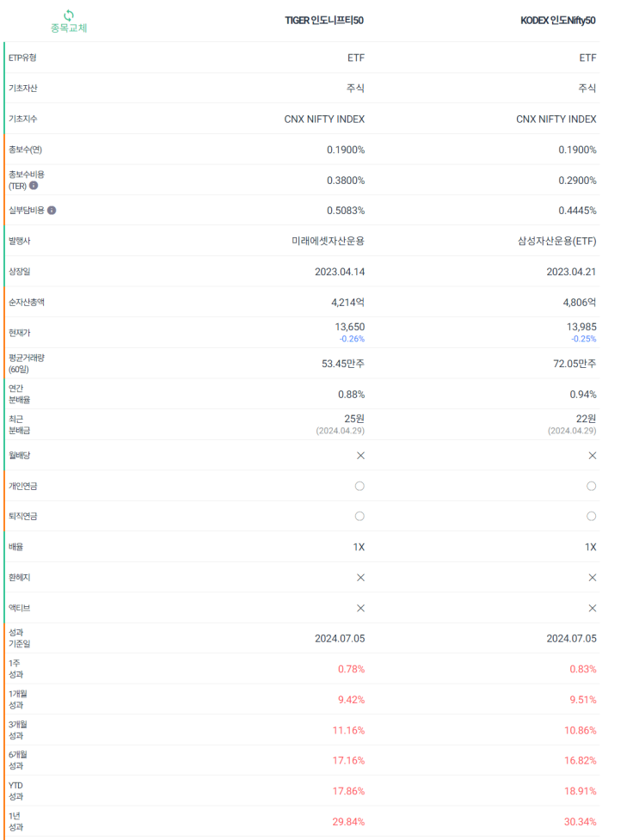The image size is (639, 840).
Task: Click 삼성자산운용(ETF) issuer name
Action: (557, 241)
